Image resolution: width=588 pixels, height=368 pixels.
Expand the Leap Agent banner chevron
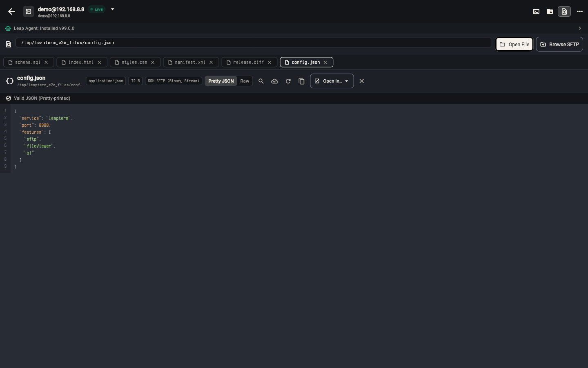click(x=580, y=28)
